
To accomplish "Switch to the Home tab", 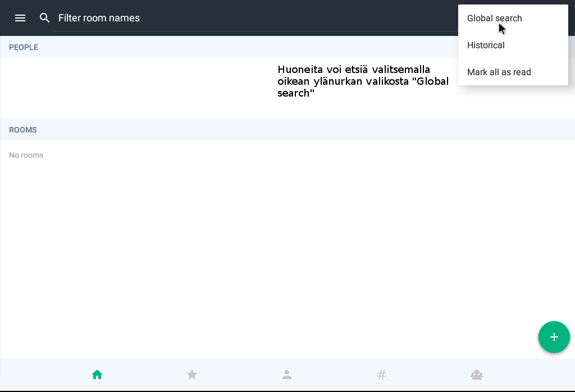I will [97, 375].
